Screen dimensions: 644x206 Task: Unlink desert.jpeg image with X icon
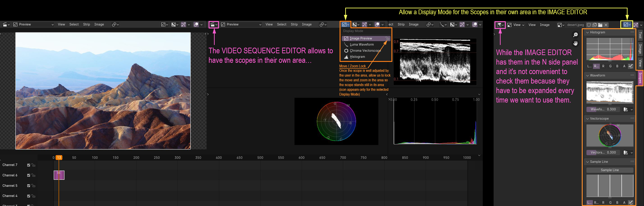(x=606, y=25)
